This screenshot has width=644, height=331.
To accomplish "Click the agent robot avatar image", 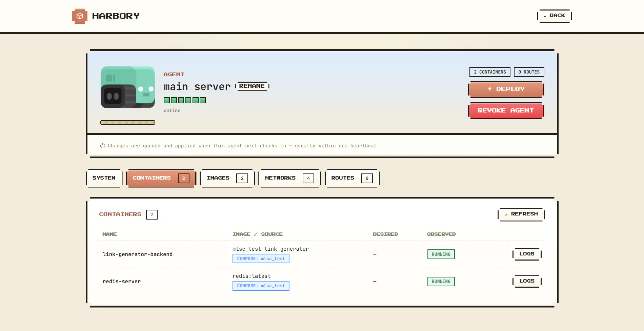I will click(128, 87).
